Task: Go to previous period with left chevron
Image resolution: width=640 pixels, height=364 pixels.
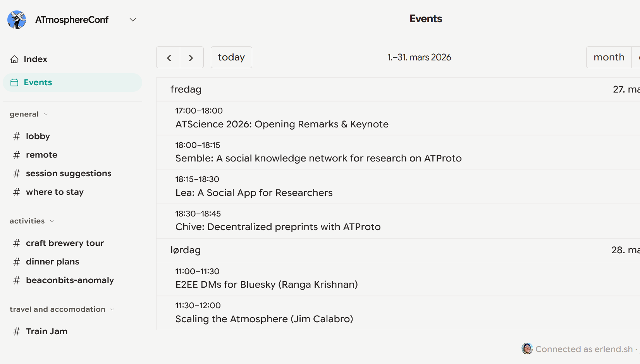Action: pyautogui.click(x=168, y=57)
